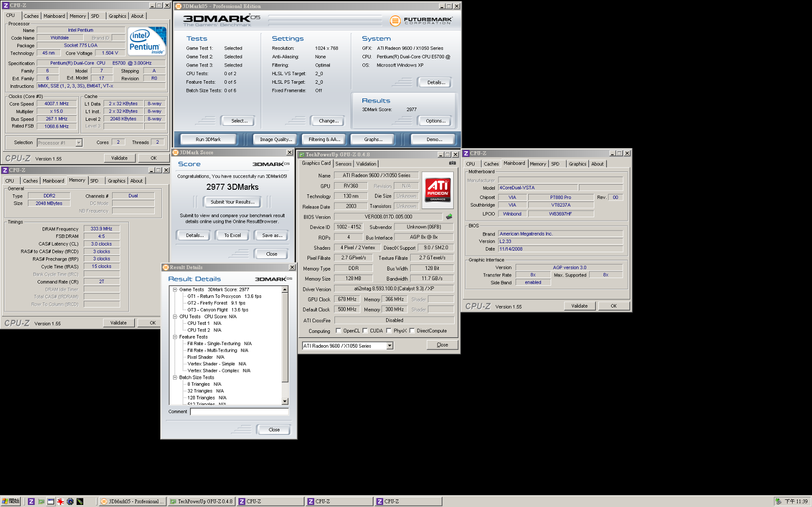Click the Comment input field
Image resolution: width=812 pixels, height=507 pixels.
coord(240,412)
